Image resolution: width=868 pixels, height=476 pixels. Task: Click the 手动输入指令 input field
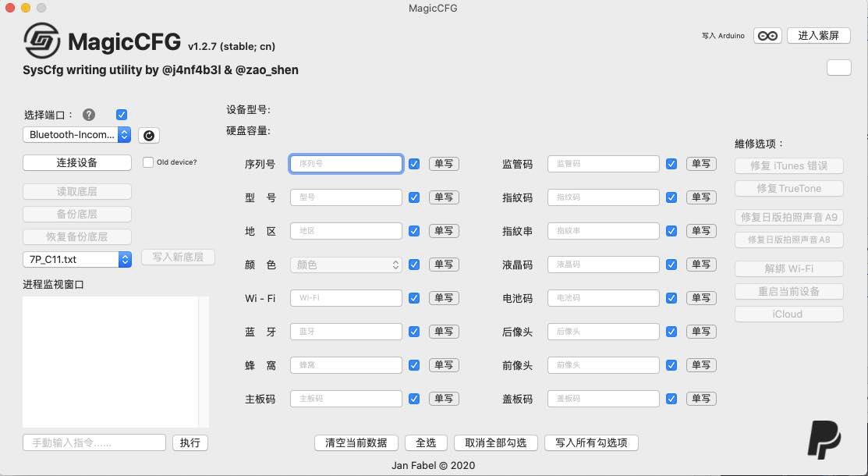tap(94, 442)
